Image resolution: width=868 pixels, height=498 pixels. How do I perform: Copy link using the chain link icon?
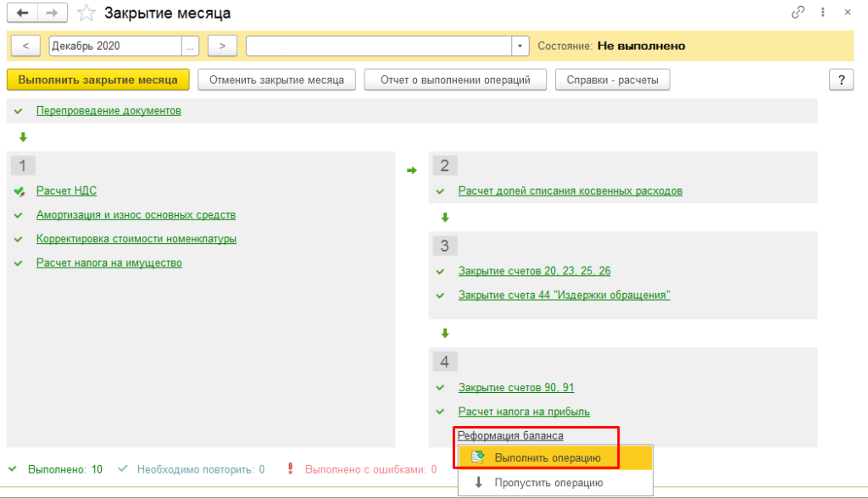coord(798,13)
